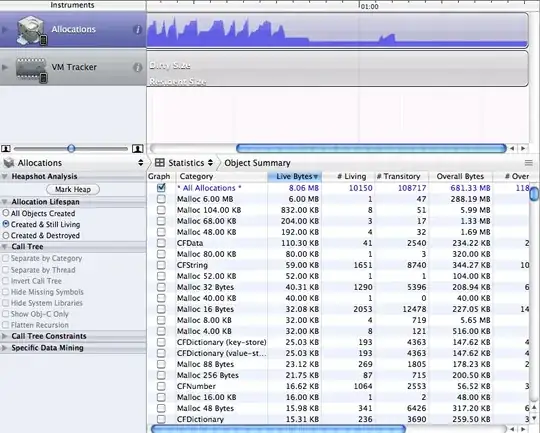Open the Statistics view dropdown
Viewport: 540px width, 433px height.
pos(210,163)
